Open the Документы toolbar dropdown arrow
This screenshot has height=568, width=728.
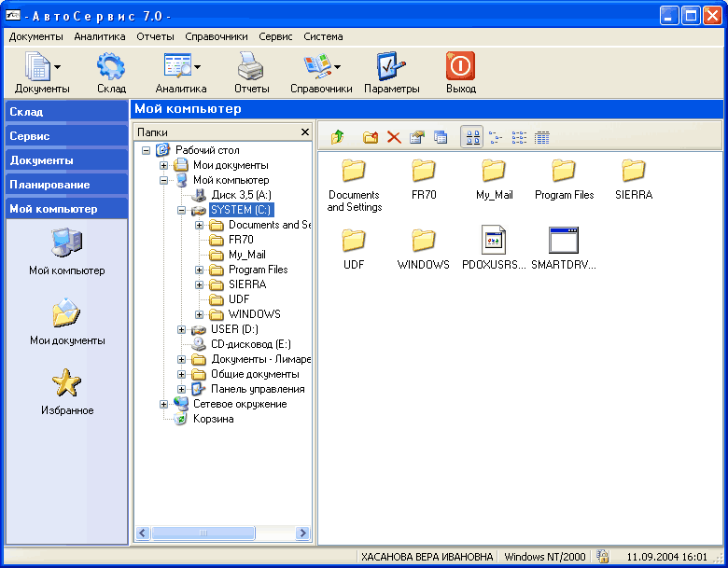pos(58,67)
